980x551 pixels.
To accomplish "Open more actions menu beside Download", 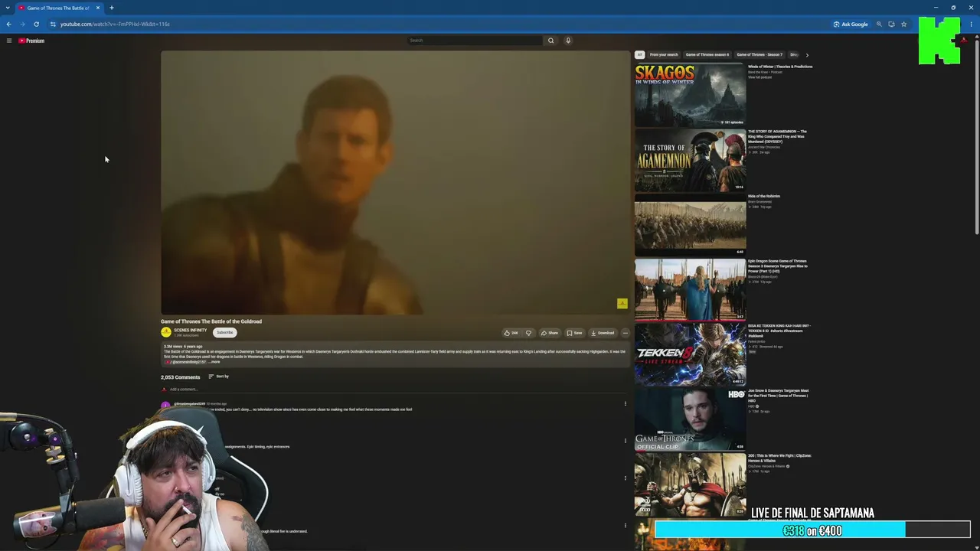I will pyautogui.click(x=625, y=333).
